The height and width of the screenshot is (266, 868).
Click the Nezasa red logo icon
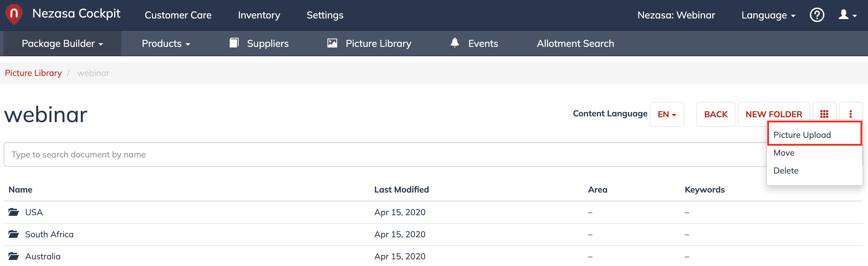point(14,15)
